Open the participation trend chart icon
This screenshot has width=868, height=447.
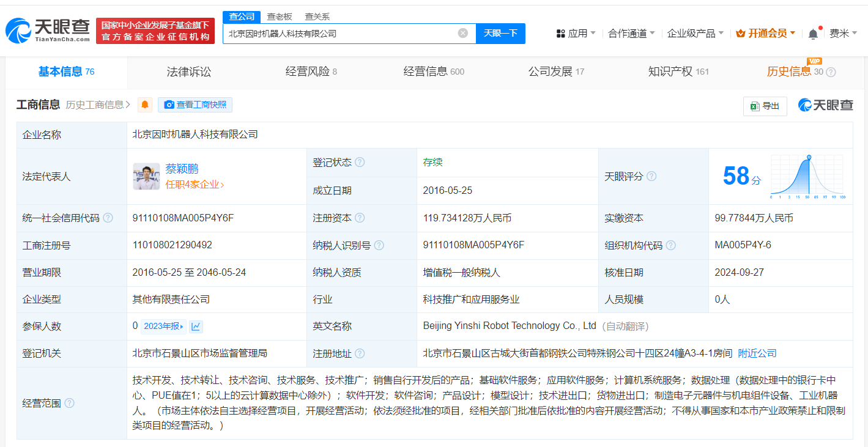pos(196,326)
